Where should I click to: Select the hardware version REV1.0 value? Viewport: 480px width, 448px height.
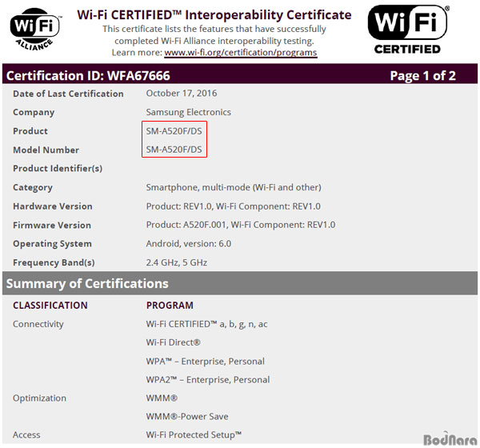point(234,206)
